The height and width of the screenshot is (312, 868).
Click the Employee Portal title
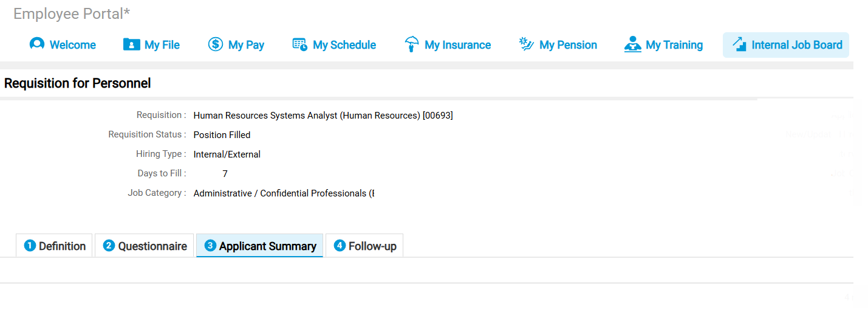[72, 14]
